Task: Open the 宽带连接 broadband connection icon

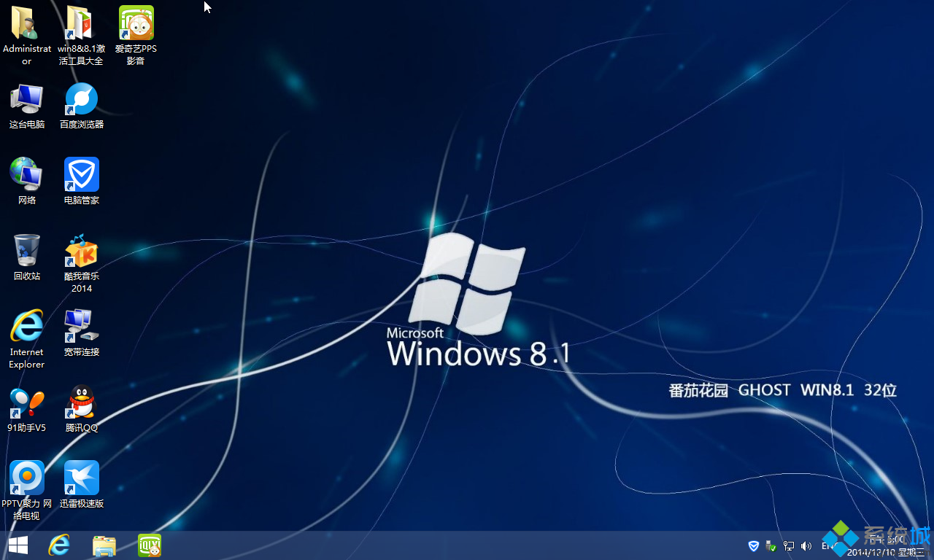Action: pos(81,327)
